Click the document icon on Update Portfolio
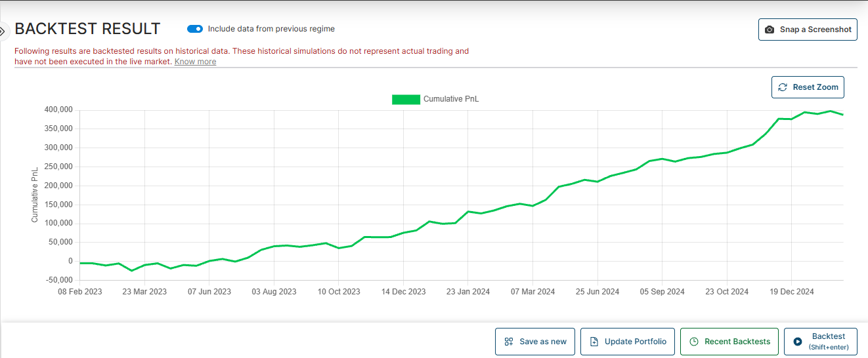This screenshot has height=358, width=868. pos(594,342)
